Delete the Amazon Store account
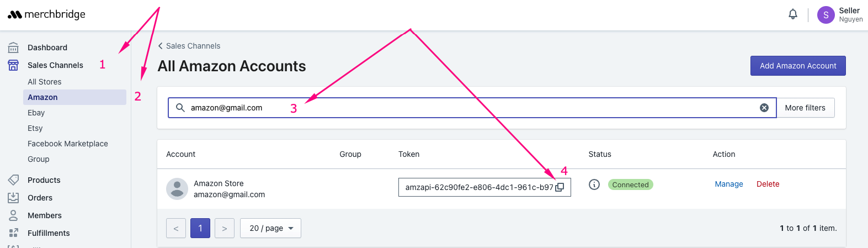This screenshot has width=868, height=248. pyautogui.click(x=768, y=184)
